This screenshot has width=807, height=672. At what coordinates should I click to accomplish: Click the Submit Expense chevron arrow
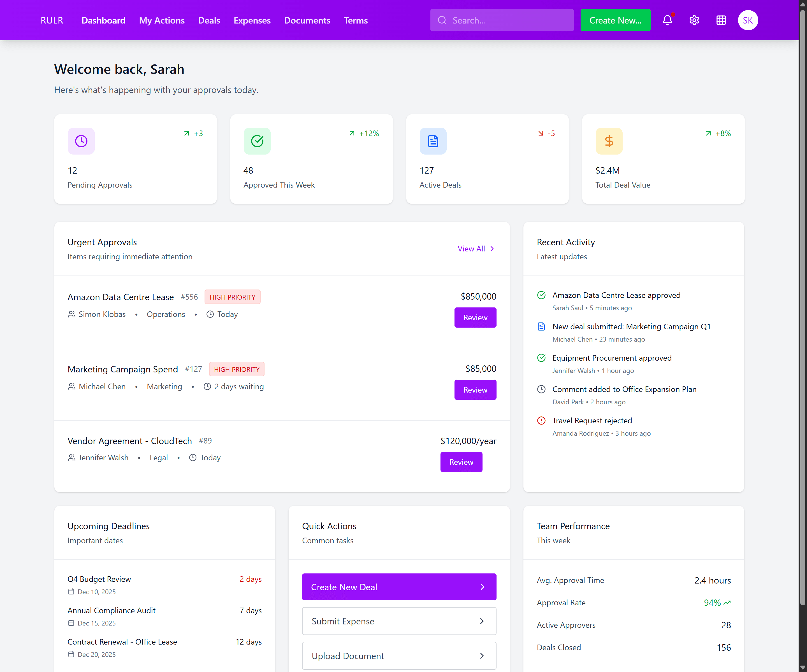tap(482, 621)
